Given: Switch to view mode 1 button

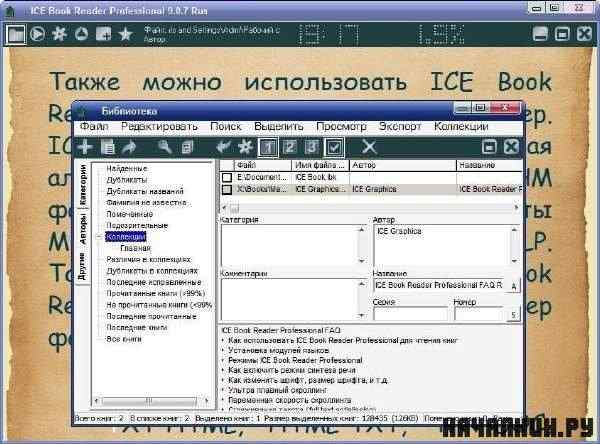Looking at the screenshot, I should click(x=268, y=147).
